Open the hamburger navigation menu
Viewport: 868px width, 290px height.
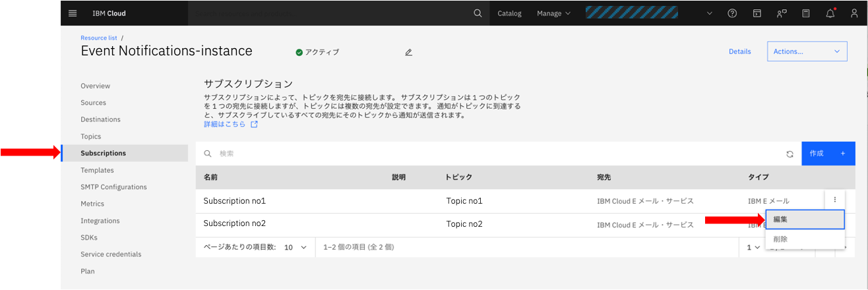point(73,13)
